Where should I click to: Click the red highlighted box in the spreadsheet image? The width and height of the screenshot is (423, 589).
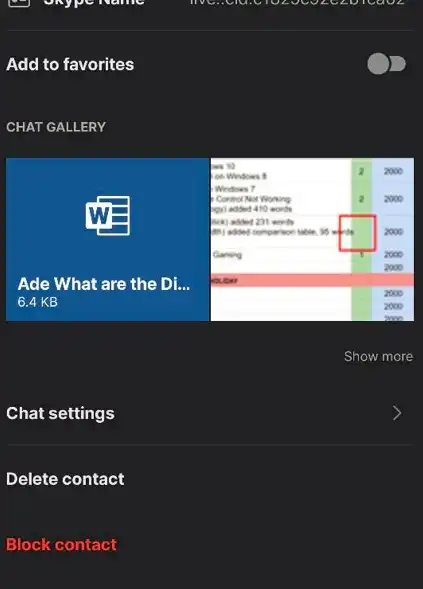tap(357, 233)
